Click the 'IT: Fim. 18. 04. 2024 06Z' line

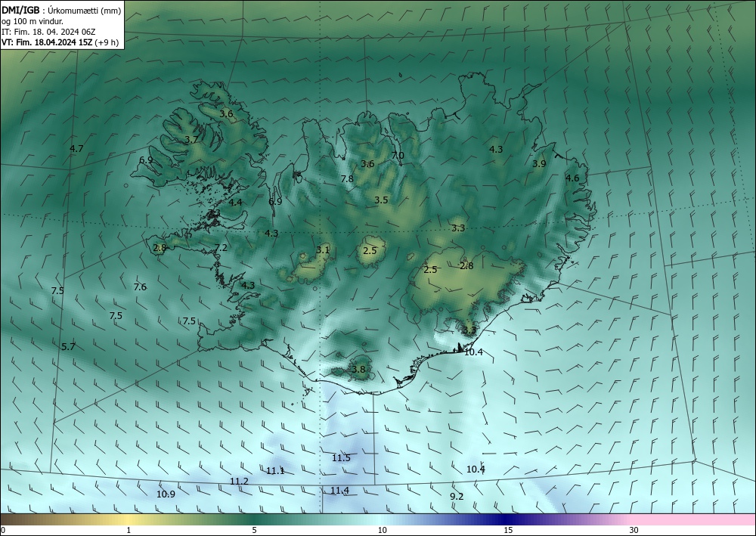click(48, 32)
